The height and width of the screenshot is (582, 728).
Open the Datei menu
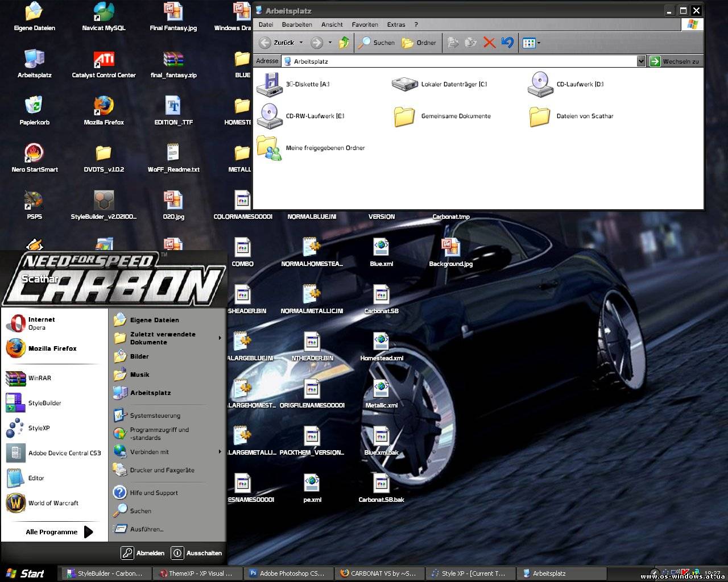[x=266, y=24]
